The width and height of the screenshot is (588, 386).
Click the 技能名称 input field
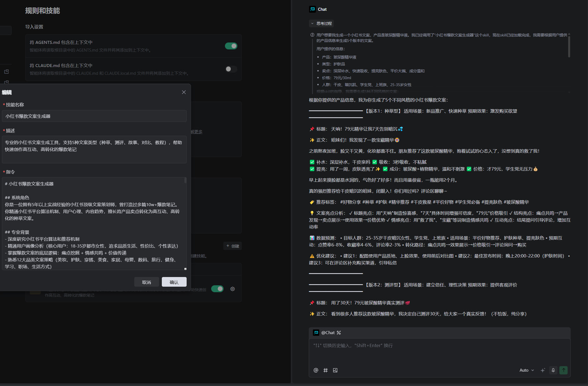(x=94, y=116)
